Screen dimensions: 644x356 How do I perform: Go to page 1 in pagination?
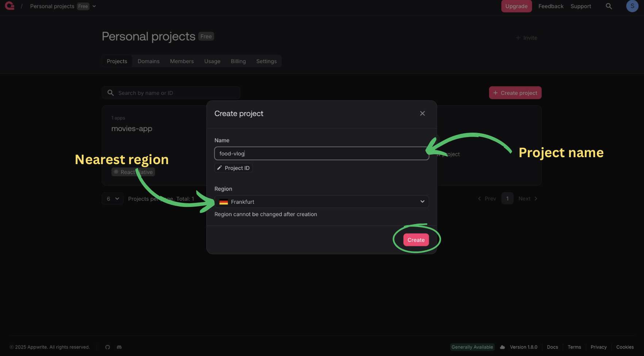coord(507,198)
